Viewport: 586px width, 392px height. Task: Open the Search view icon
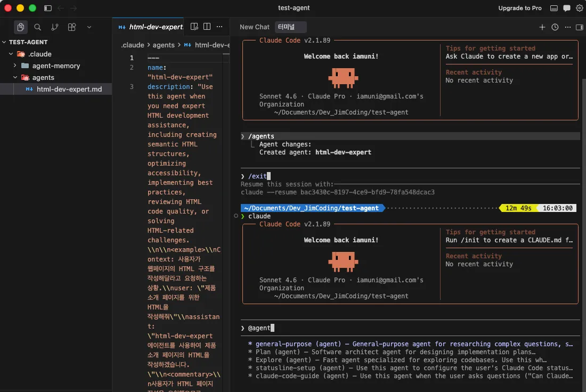37,27
